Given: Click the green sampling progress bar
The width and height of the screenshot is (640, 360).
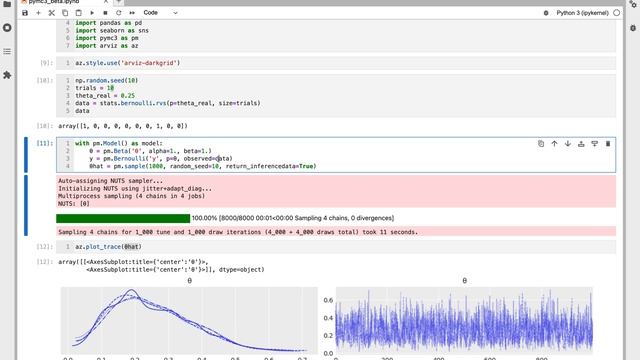Looking at the screenshot, I should click(x=123, y=218).
